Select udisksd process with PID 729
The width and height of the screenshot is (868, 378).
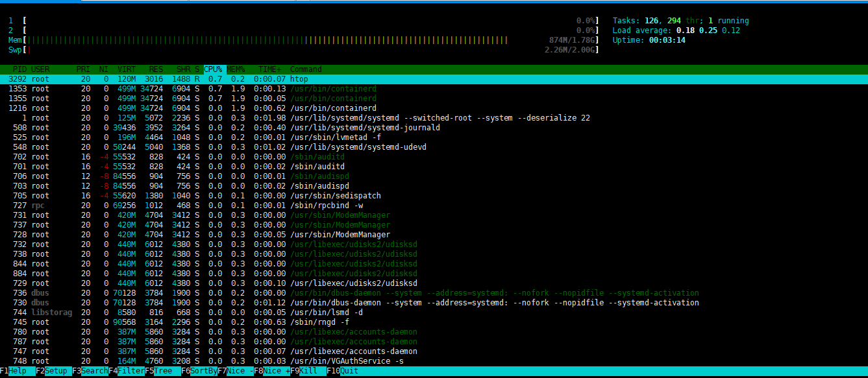click(434, 283)
